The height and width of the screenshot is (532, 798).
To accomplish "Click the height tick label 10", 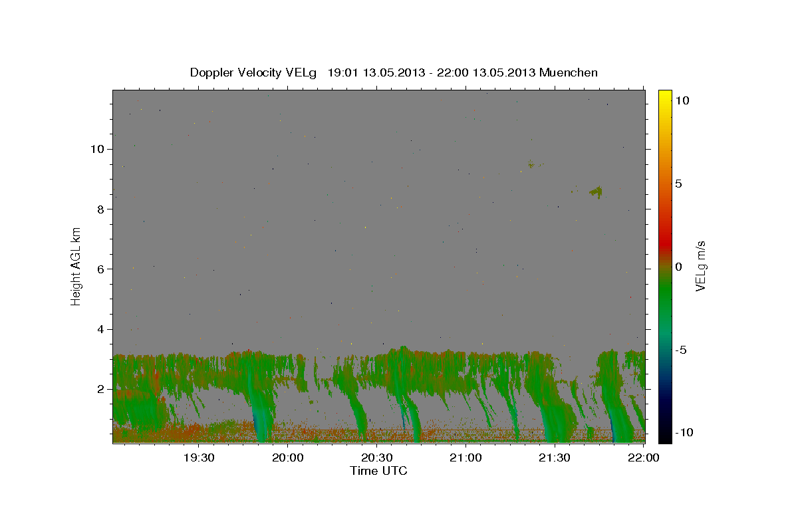I will coord(97,149).
